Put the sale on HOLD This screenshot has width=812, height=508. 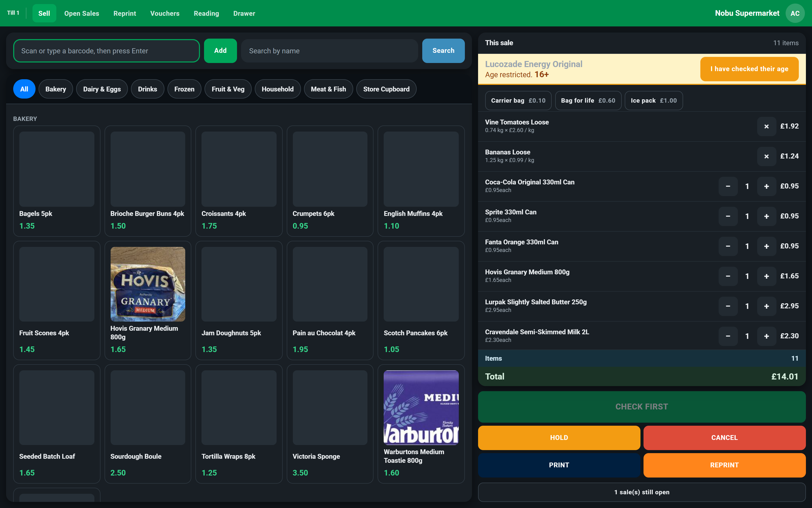[x=559, y=437]
